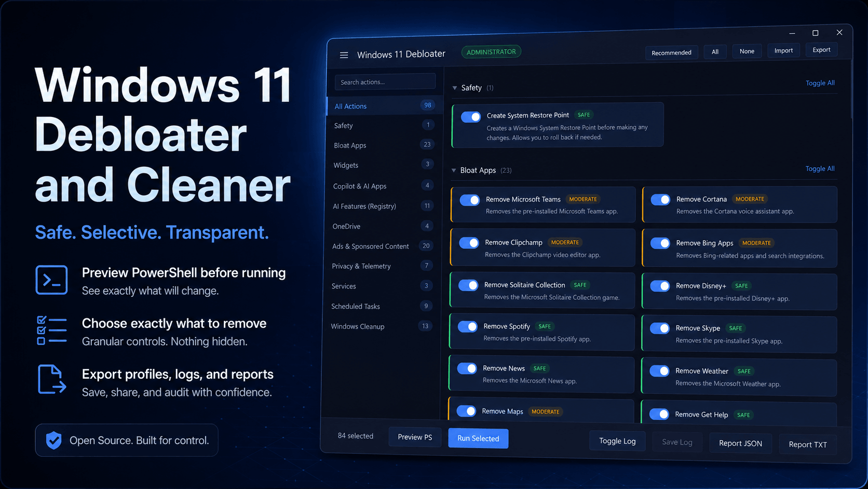The width and height of the screenshot is (868, 489).
Task: Open the Bloat Apps category
Action: coord(384,145)
